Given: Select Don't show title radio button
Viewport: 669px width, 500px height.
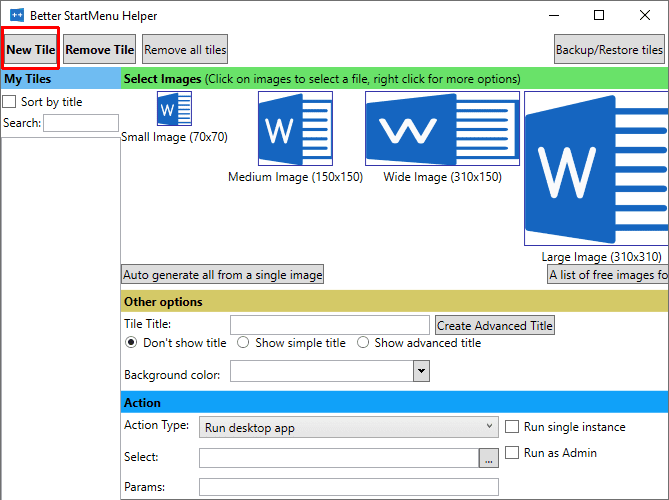Looking at the screenshot, I should coord(131,343).
